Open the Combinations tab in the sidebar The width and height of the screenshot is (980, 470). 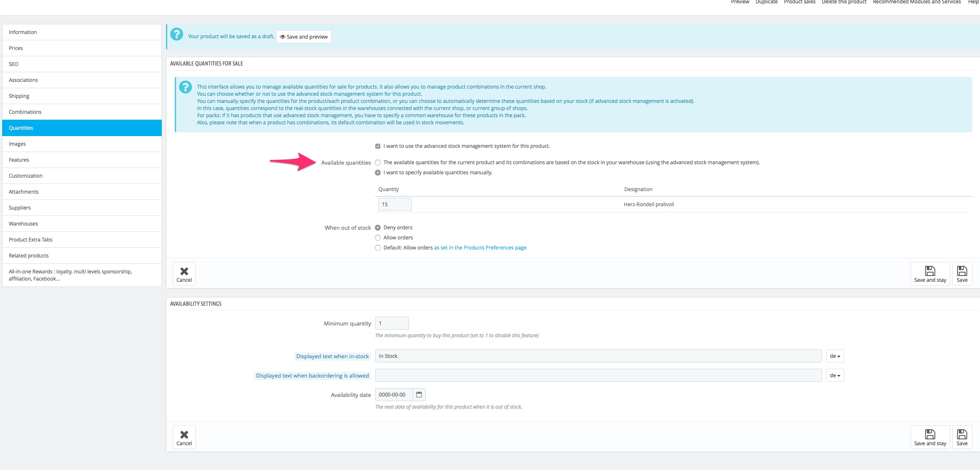(25, 112)
